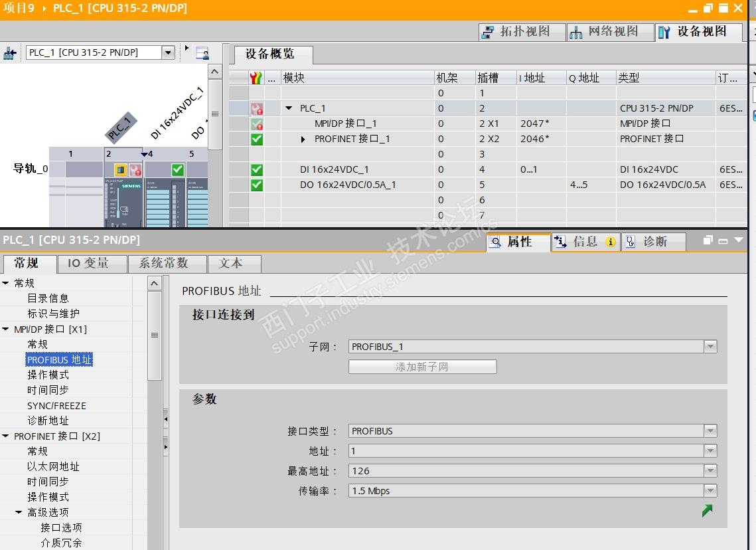Collapse the inspector panel with the down triangle
This screenshot has width=756, height=550.
click(x=739, y=240)
